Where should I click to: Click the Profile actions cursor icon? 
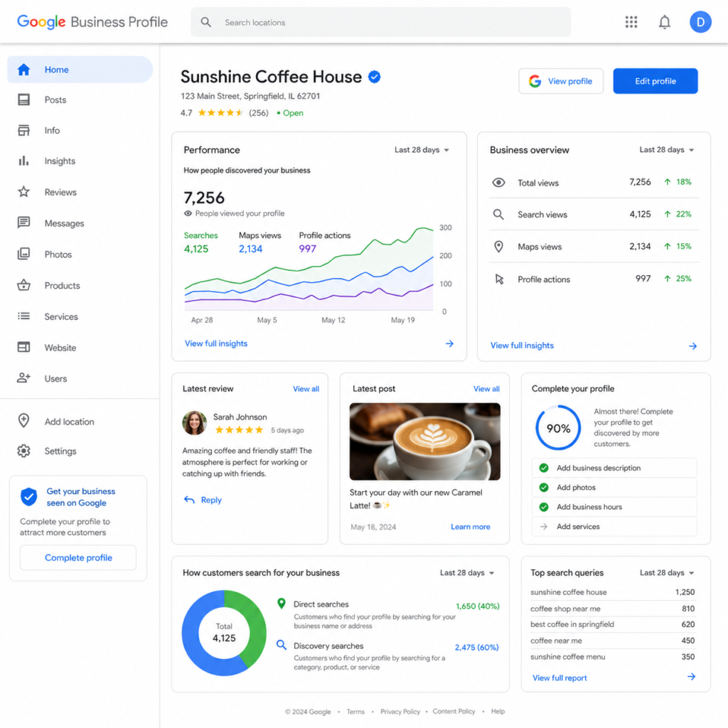[499, 279]
